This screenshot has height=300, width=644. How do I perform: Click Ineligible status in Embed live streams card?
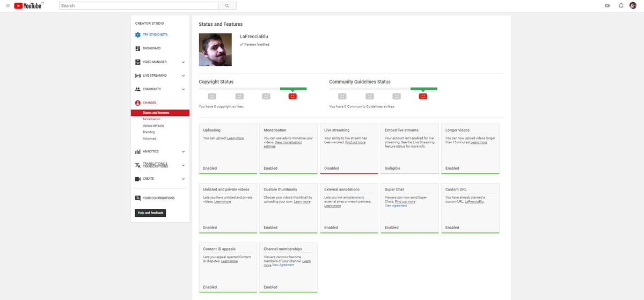(x=392, y=169)
